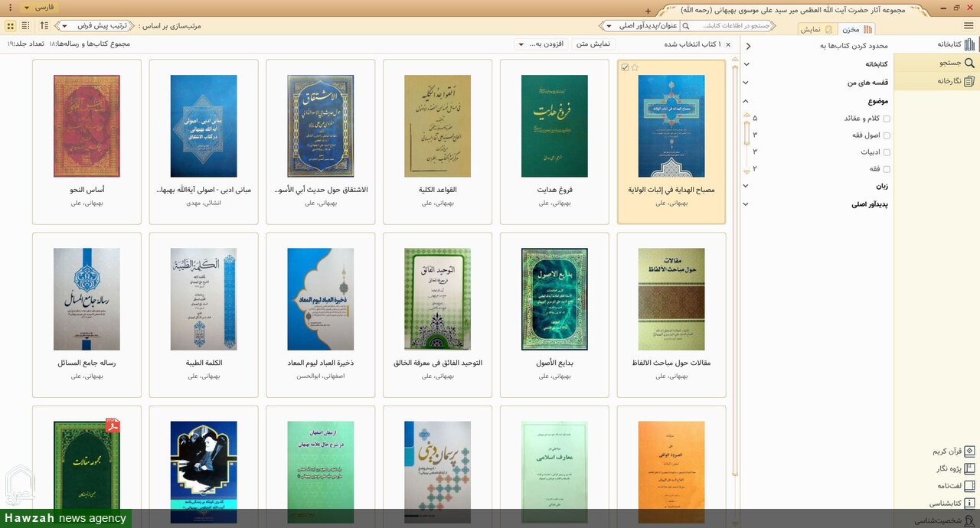
Task: Check the کلام و عقائد subject filter
Action: [x=886, y=119]
